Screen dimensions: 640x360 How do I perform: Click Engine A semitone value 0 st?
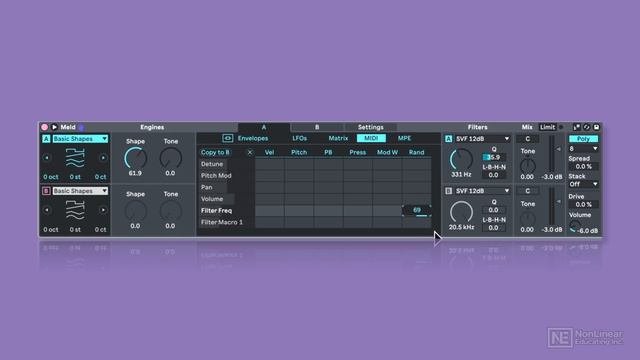pyautogui.click(x=75, y=177)
